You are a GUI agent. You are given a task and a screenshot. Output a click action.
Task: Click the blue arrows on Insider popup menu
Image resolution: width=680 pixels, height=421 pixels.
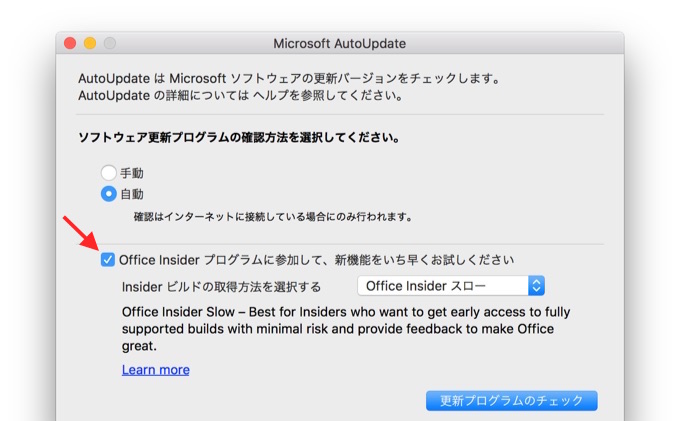pyautogui.click(x=536, y=286)
